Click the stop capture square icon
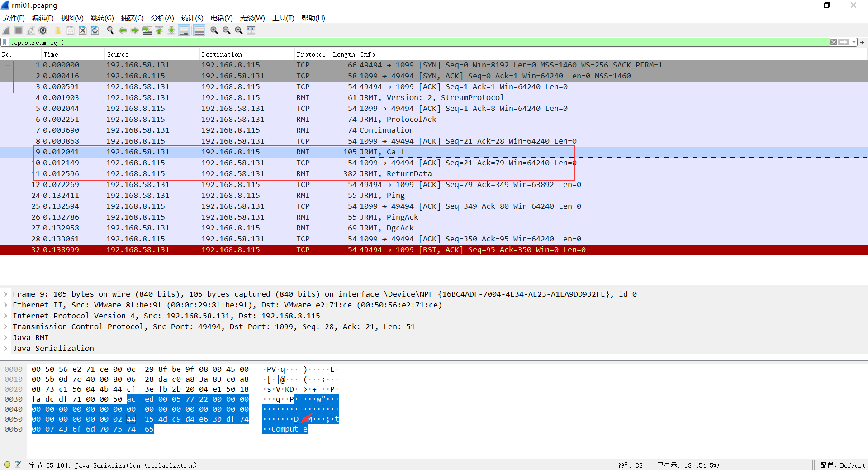The image size is (868, 470). pos(19,30)
